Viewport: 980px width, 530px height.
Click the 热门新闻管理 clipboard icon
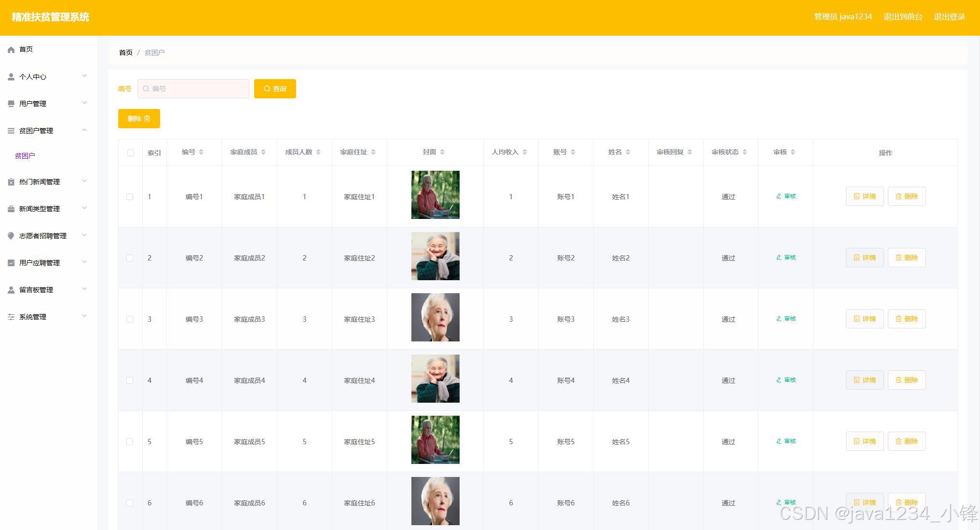(11, 182)
